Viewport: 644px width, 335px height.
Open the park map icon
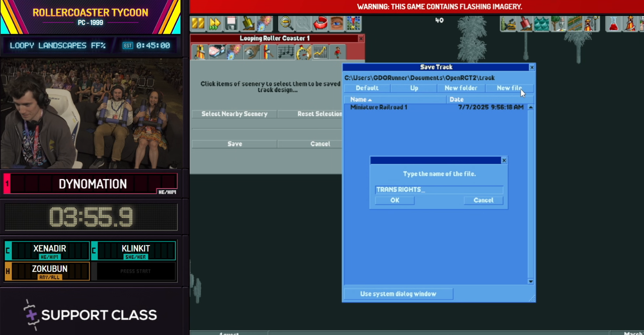353,23
